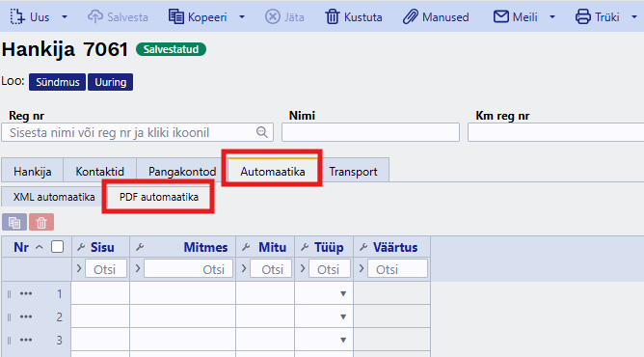The image size is (644, 357).
Task: Click the Sisu cell in row 1
Action: click(100, 293)
